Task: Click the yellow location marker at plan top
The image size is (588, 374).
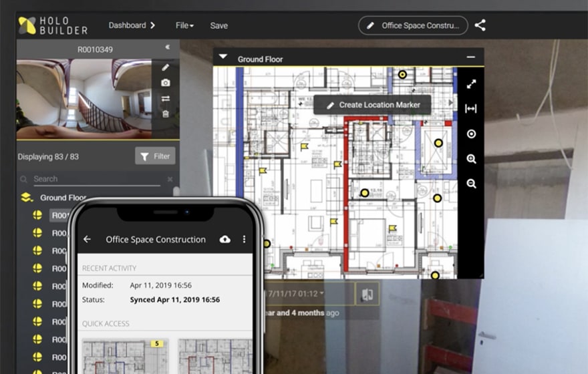Action: tap(402, 75)
